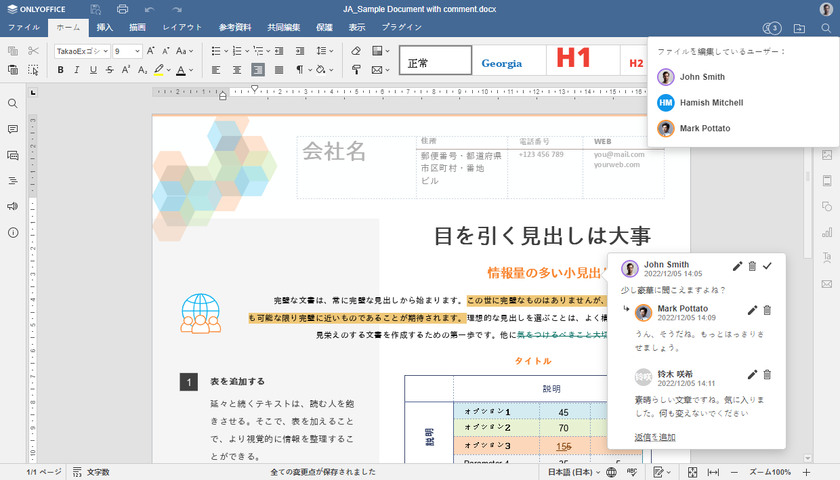The image size is (840, 480).
Task: Delete Mark Pottato's reply with trash icon
Action: pyautogui.click(x=767, y=310)
